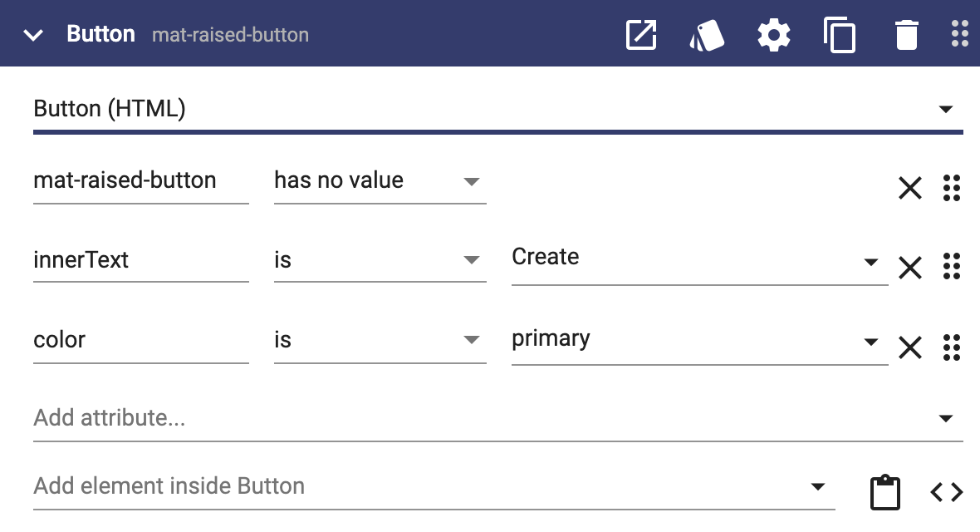Click the drag handle in Button header
Screen dimensions: 980x532
960,34
